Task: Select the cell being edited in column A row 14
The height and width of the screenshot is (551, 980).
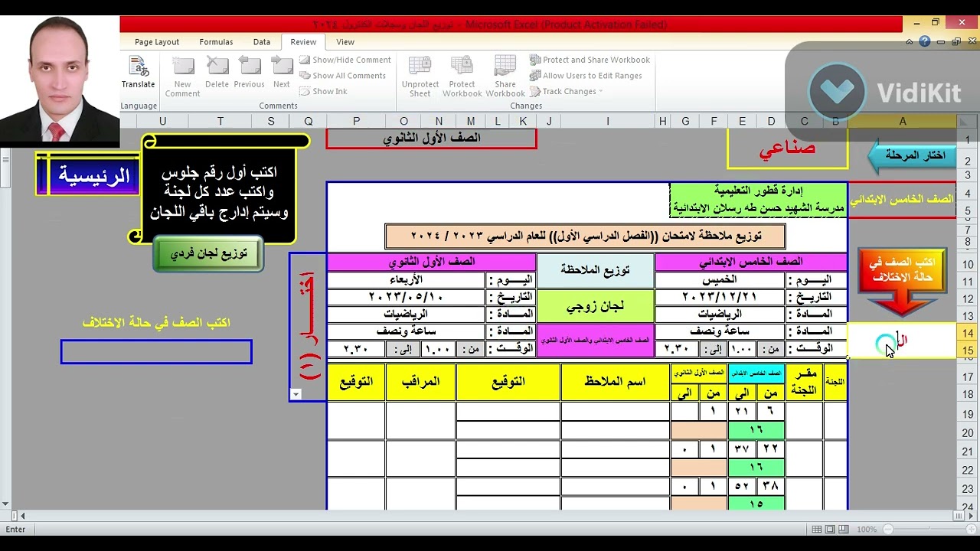Action: pos(902,341)
